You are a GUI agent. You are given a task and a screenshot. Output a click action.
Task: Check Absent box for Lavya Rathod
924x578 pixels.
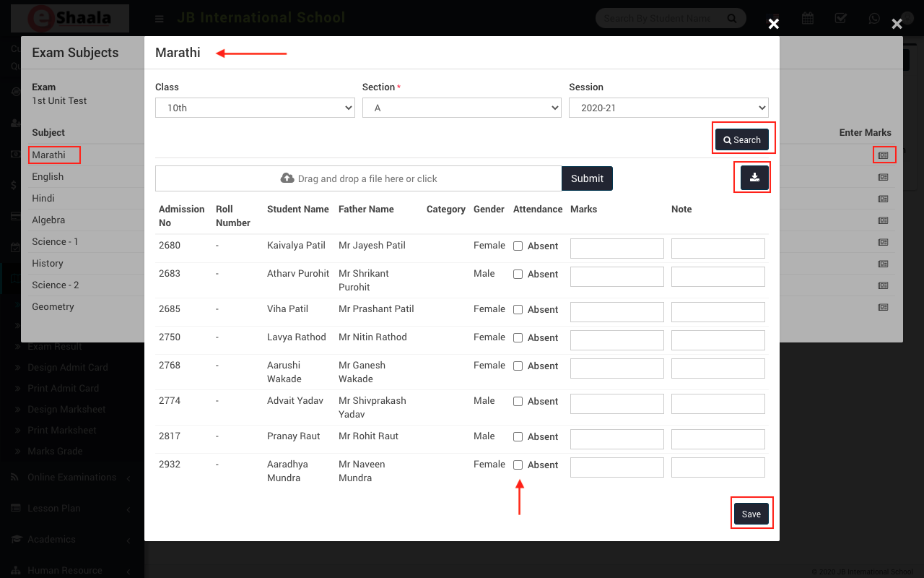[518, 338]
